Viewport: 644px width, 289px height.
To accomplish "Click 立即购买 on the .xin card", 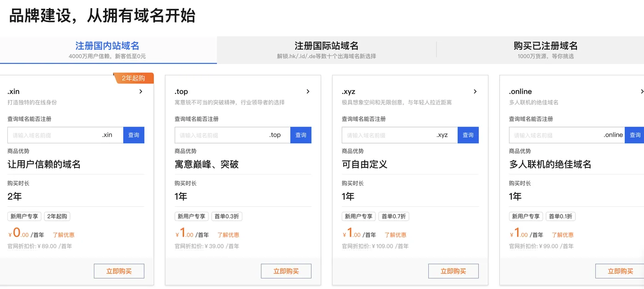I will [x=119, y=271].
